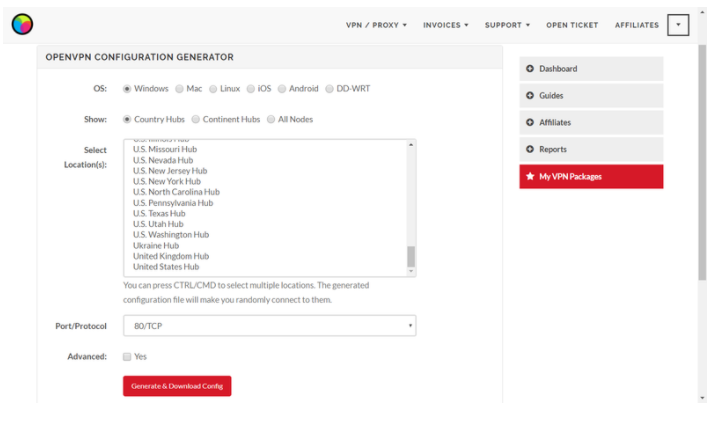Select U.S. New Jersey Hub location
The image size is (713, 422).
pyautogui.click(x=170, y=171)
